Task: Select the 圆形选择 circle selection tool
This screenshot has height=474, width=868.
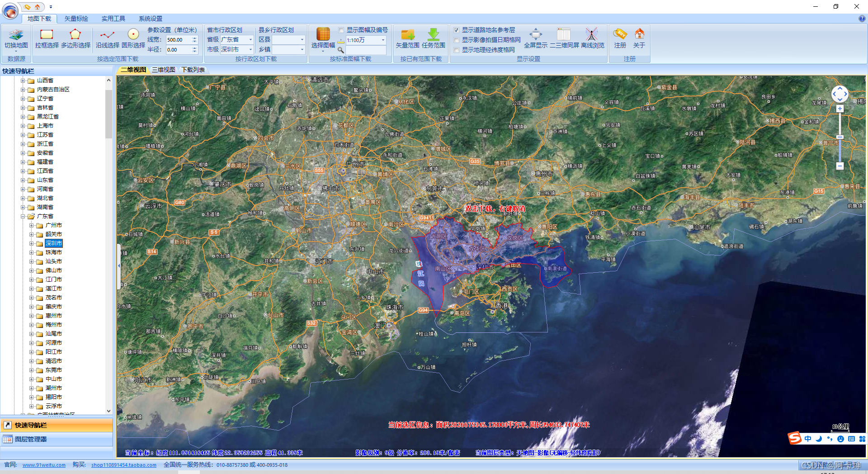Action: (133, 39)
